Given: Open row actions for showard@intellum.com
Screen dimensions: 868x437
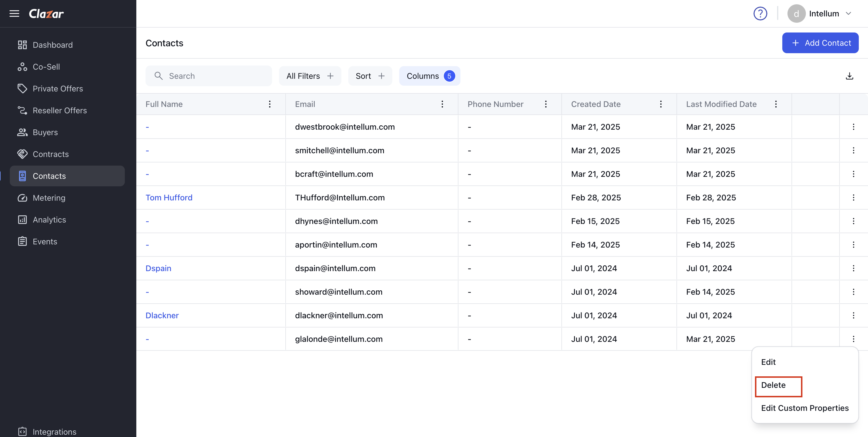Looking at the screenshot, I should click(853, 292).
